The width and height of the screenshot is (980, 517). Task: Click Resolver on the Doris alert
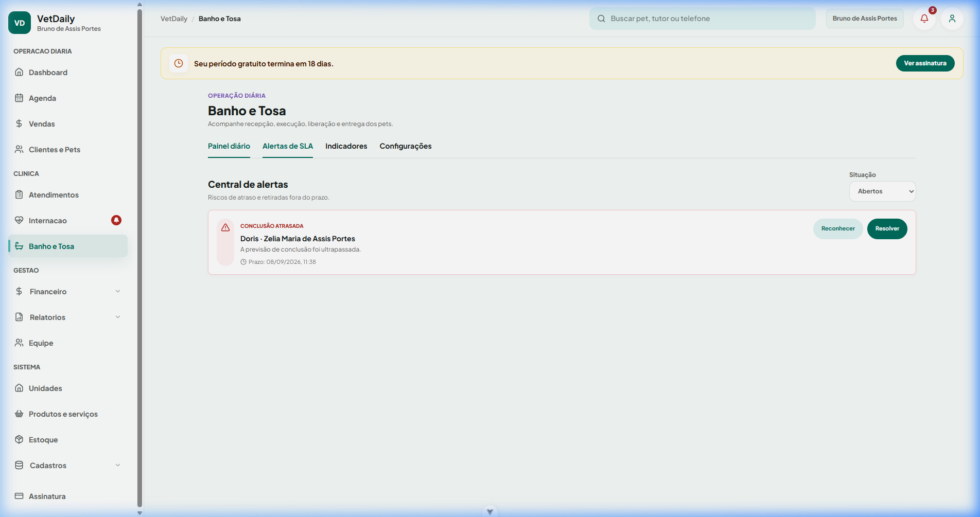(x=887, y=229)
